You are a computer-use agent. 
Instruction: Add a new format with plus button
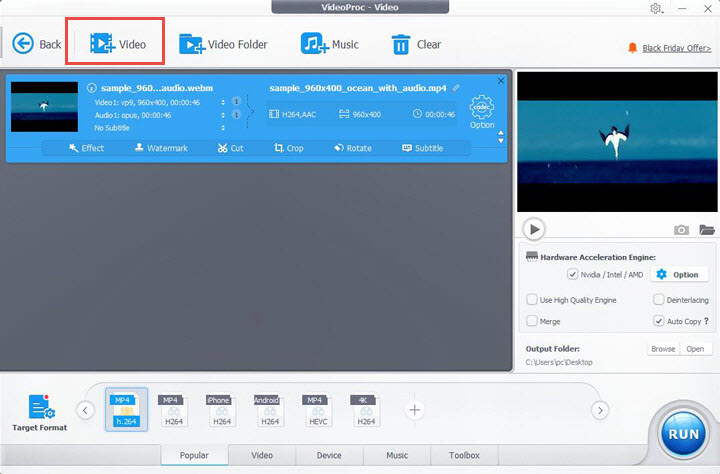tap(415, 410)
